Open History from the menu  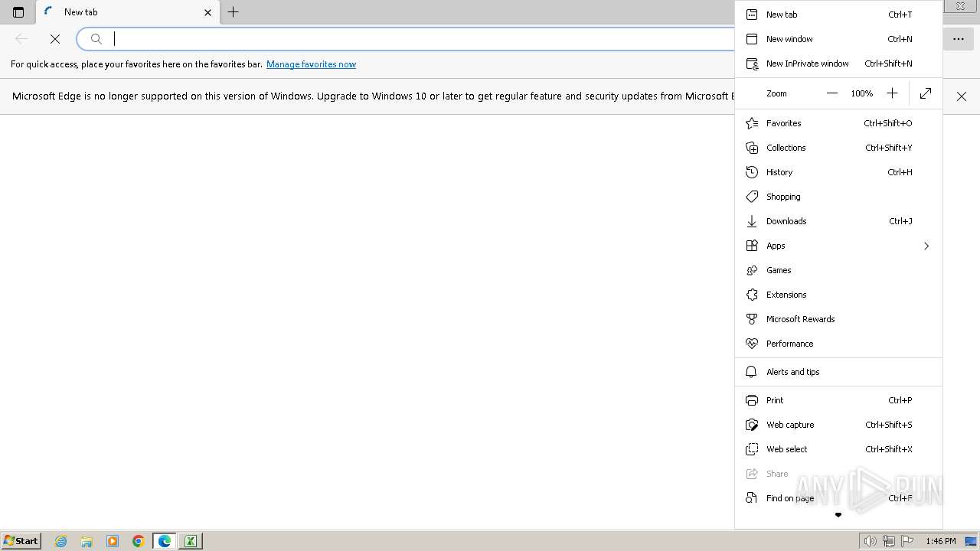coord(838,172)
